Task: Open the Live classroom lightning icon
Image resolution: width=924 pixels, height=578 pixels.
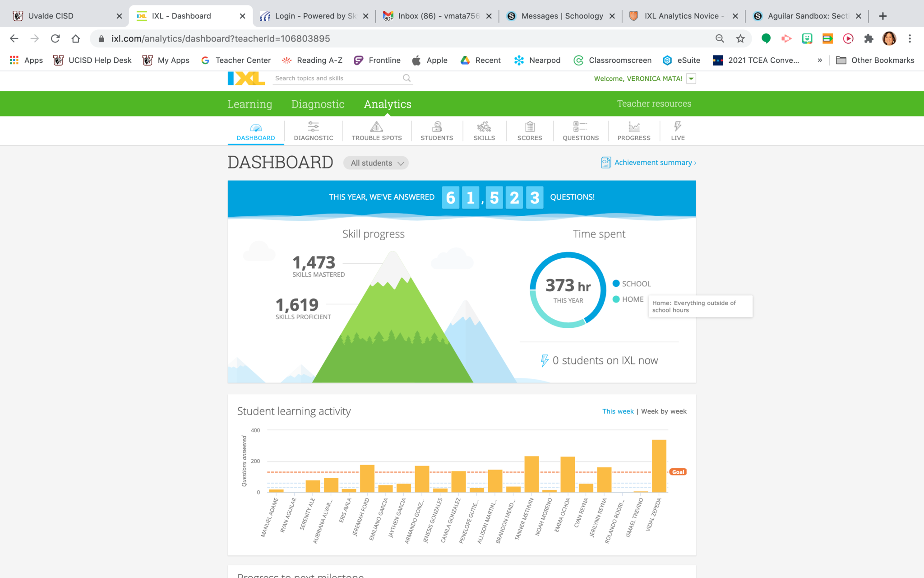Action: tap(677, 127)
